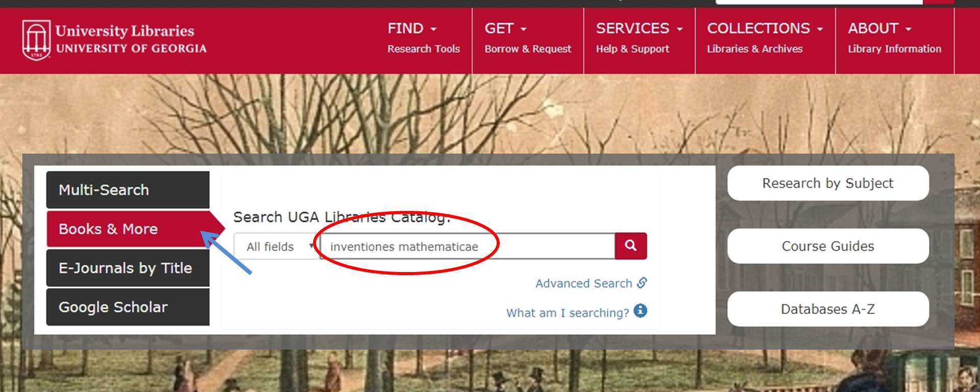This screenshot has width=980, height=392.
Task: Click the University of Georgia arch logo
Action: coord(36,40)
